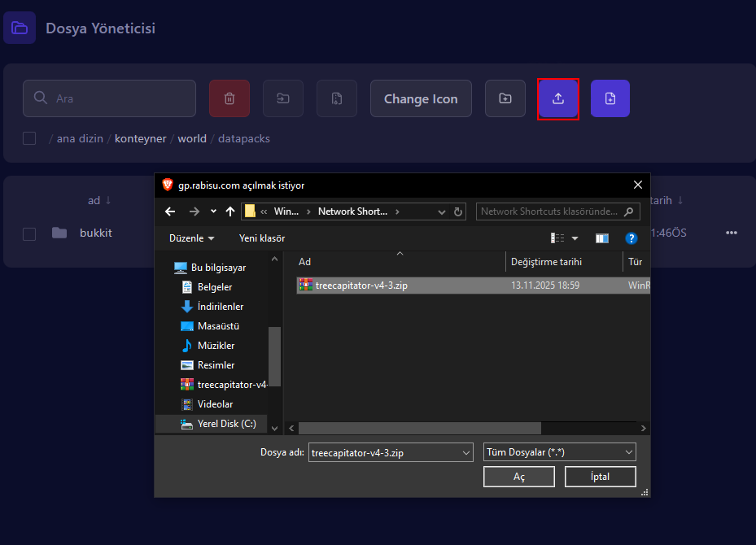Click the blue help question mark icon
The height and width of the screenshot is (545, 756).
(x=631, y=238)
